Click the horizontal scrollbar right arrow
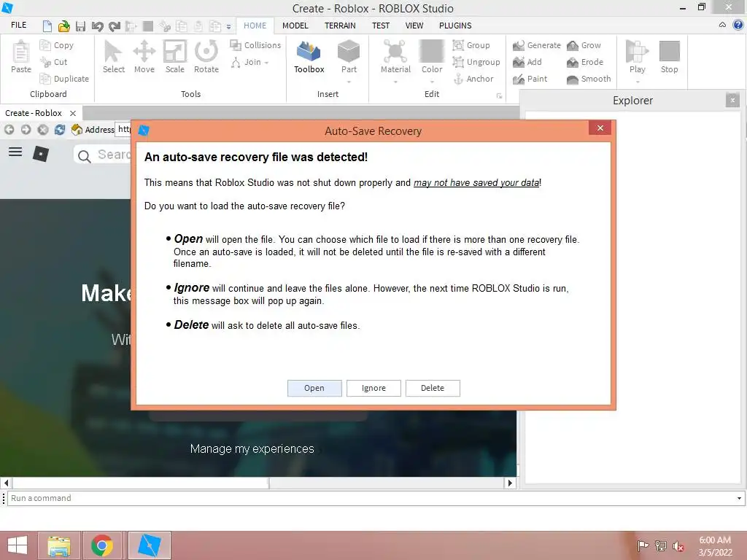The height and width of the screenshot is (560, 747). (x=510, y=483)
